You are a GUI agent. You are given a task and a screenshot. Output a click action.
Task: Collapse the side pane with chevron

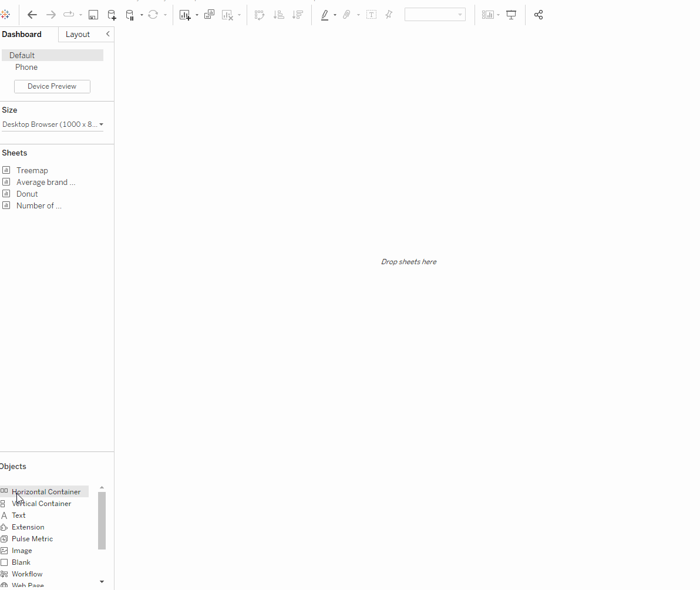click(x=107, y=34)
